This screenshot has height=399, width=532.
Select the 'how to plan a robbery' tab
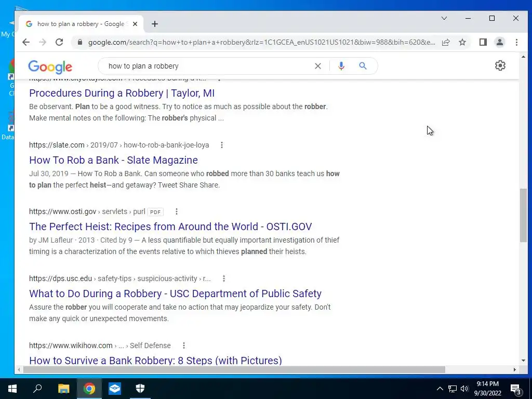point(81,24)
